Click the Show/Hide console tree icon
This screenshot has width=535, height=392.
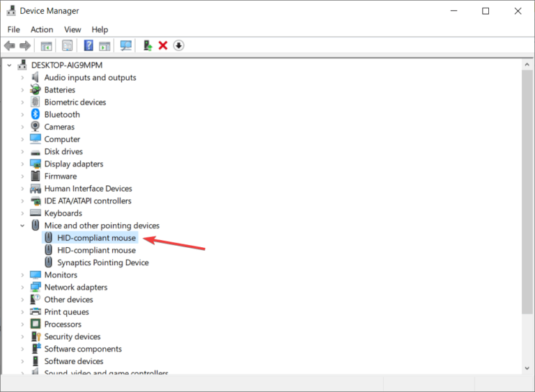tap(46, 45)
